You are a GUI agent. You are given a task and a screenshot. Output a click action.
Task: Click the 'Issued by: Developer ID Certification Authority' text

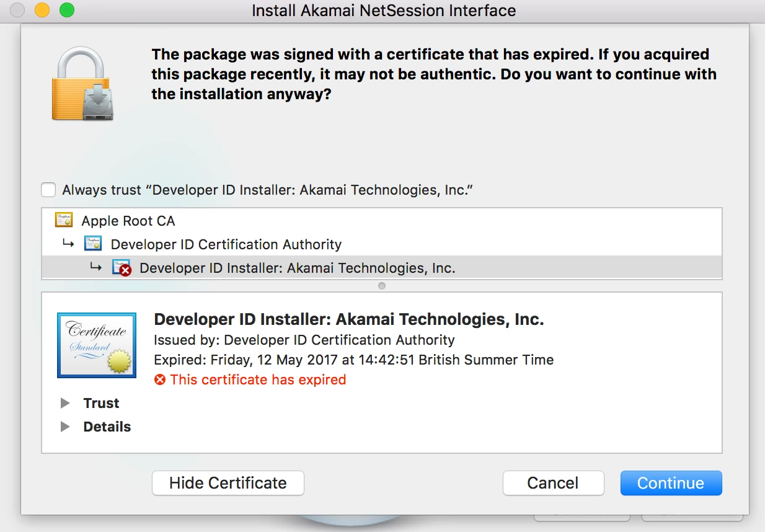tap(304, 340)
